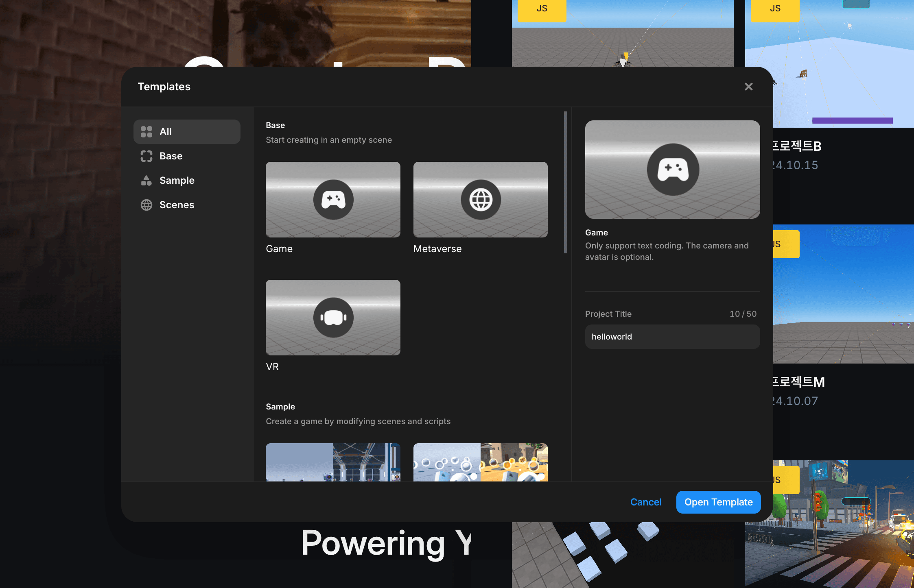Click the large Game preview image
Viewport: 914px width, 588px height.
tap(673, 170)
